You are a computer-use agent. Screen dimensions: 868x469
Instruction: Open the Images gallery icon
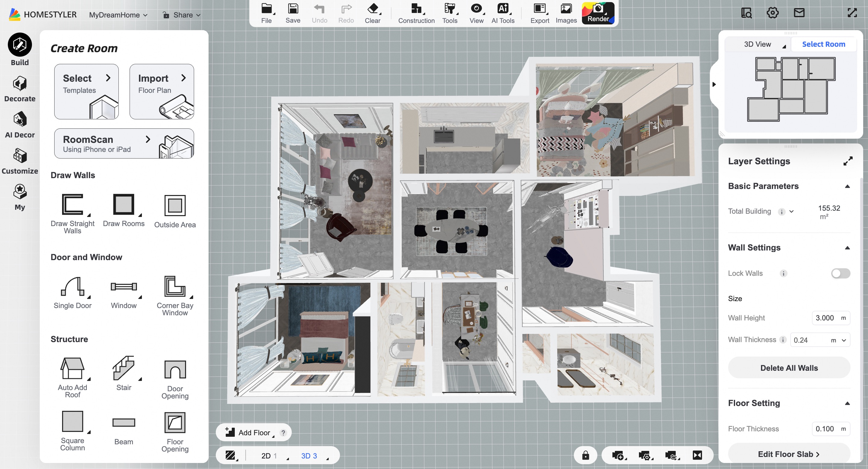pos(566,8)
